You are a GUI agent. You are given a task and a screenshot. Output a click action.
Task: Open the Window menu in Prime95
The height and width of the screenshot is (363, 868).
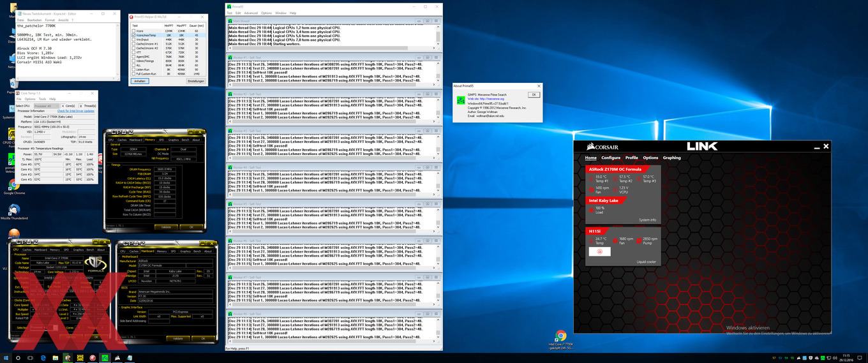(281, 13)
